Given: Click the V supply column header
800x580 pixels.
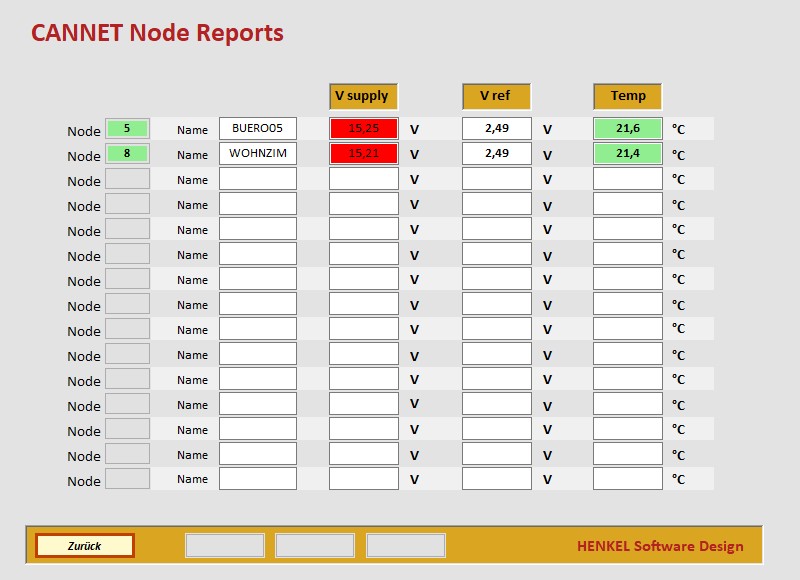Looking at the screenshot, I should [364, 96].
